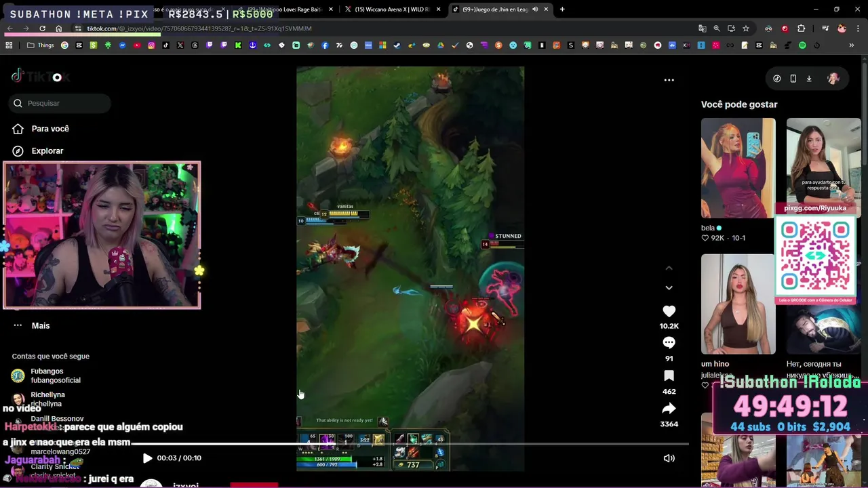Switch to the Wiccano Arena X tab
868x488 pixels.
tap(391, 9)
